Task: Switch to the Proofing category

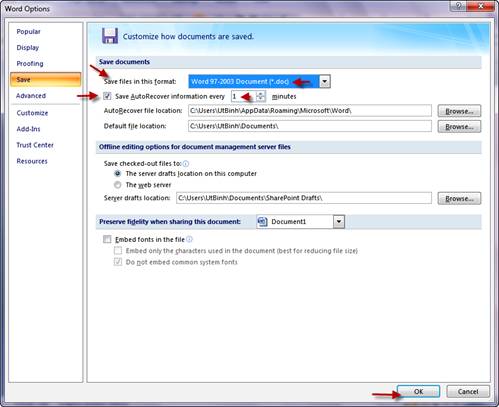Action: tap(30, 63)
